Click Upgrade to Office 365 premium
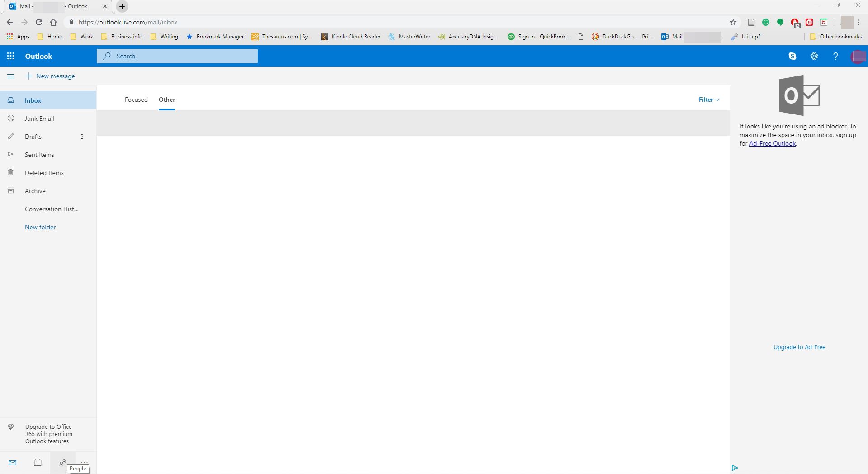 [x=48, y=434]
